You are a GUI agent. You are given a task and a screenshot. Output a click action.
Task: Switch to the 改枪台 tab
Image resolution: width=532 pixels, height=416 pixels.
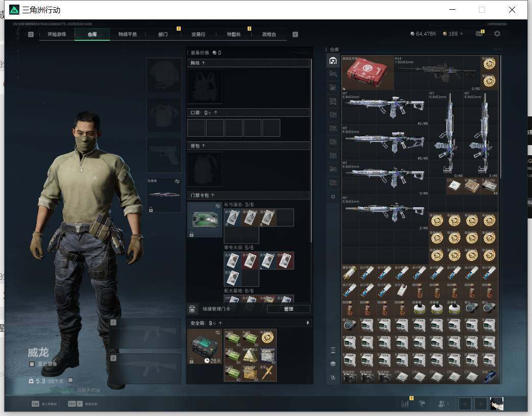(x=269, y=34)
